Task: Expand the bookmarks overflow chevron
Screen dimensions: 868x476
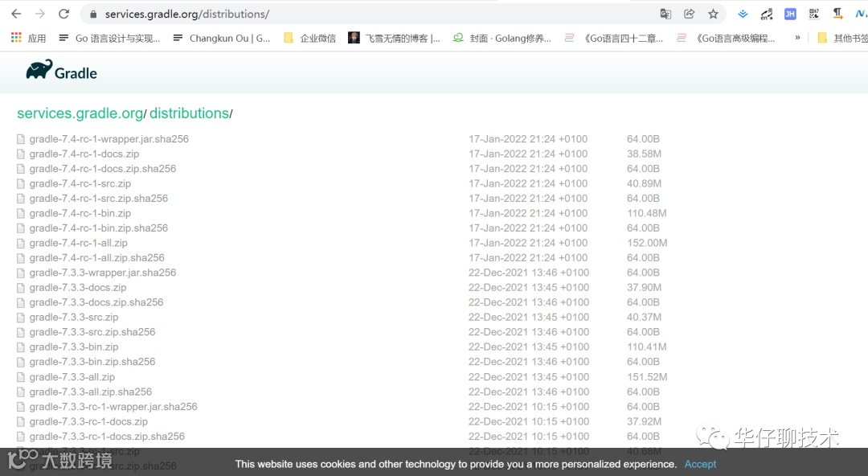Action: (797, 38)
